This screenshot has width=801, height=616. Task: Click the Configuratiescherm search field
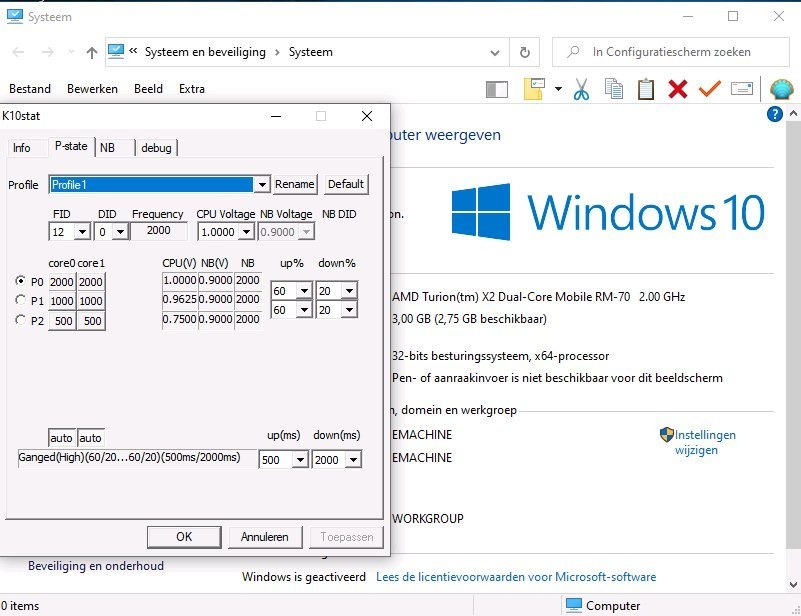coord(671,52)
